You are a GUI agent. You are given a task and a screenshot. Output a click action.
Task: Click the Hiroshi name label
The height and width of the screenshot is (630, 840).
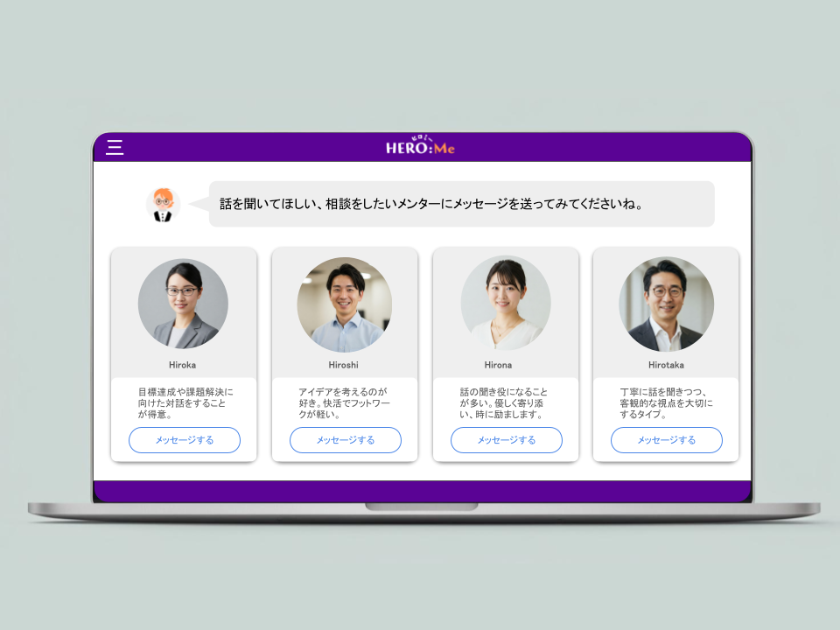[344, 365]
